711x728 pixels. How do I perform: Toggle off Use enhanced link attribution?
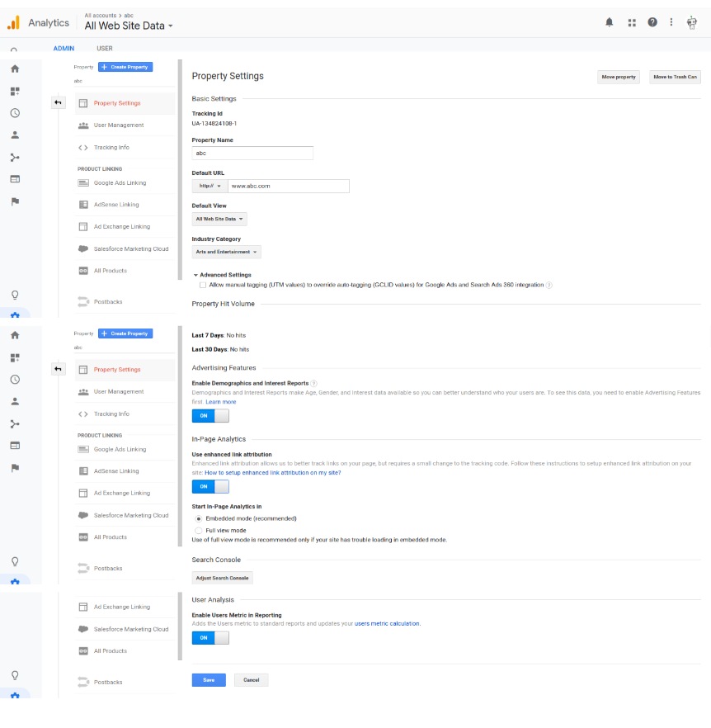coord(210,486)
